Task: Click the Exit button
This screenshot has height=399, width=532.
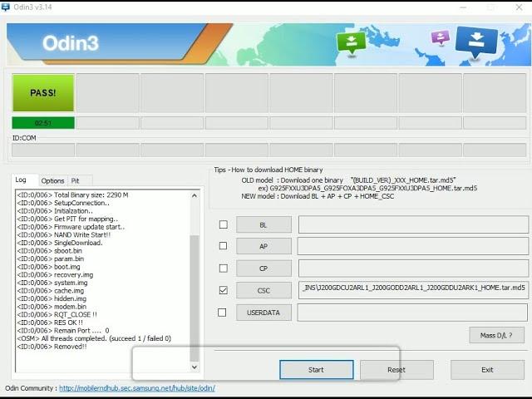Action: click(487, 369)
